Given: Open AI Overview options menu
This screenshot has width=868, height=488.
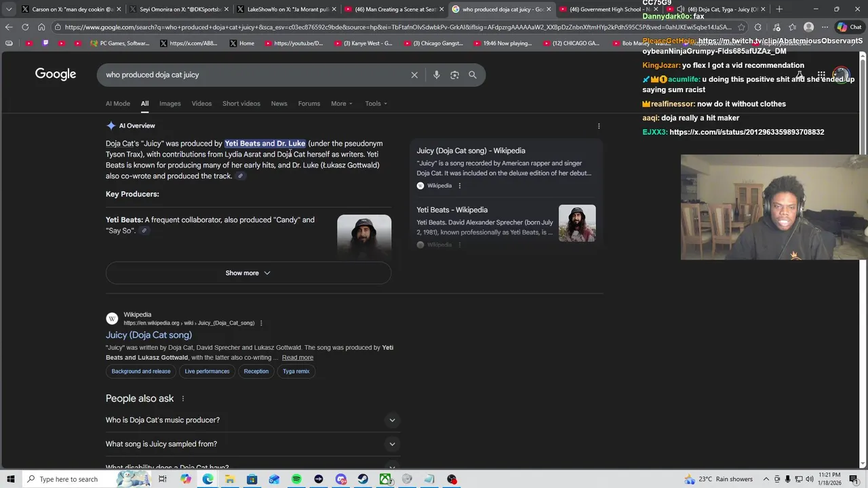Looking at the screenshot, I should pyautogui.click(x=599, y=126).
